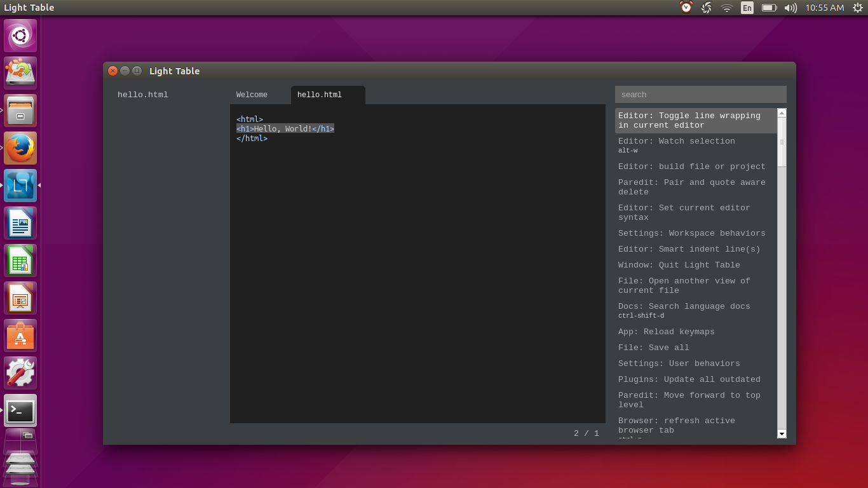868x488 pixels.
Task: Launch LibreOffice Calc from the dock
Action: pyautogui.click(x=20, y=261)
